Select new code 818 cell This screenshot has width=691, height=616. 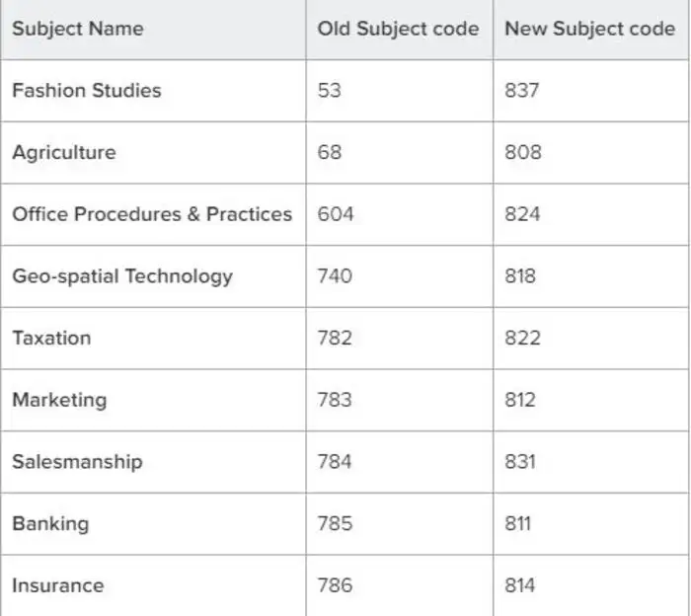click(520, 276)
